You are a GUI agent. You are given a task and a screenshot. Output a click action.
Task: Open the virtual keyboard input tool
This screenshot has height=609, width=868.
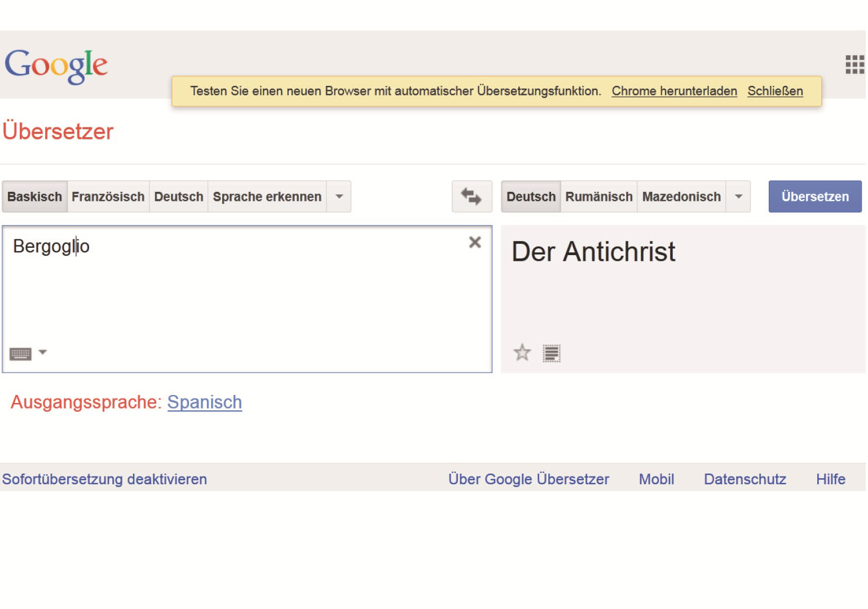click(x=20, y=354)
